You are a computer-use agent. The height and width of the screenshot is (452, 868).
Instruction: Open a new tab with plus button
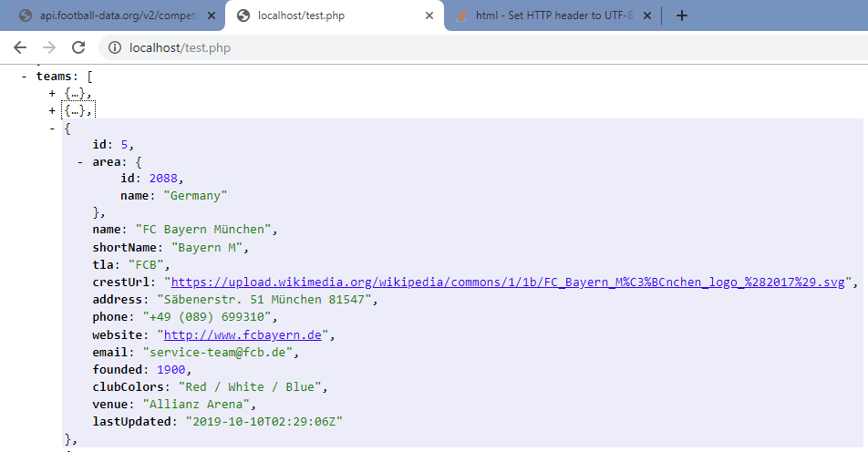(682, 15)
